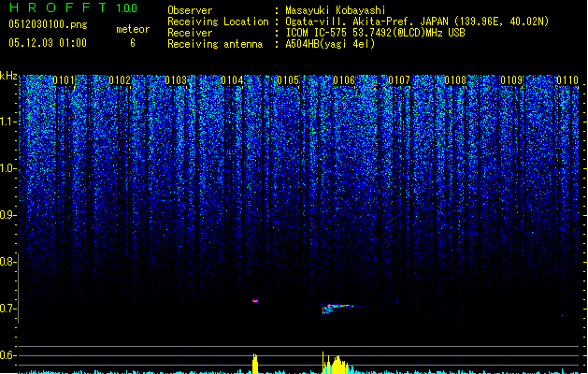Viewport: 588px width, 374px height.
Task: Click the date stamp 05.12.03 01:00
Action: (48, 43)
